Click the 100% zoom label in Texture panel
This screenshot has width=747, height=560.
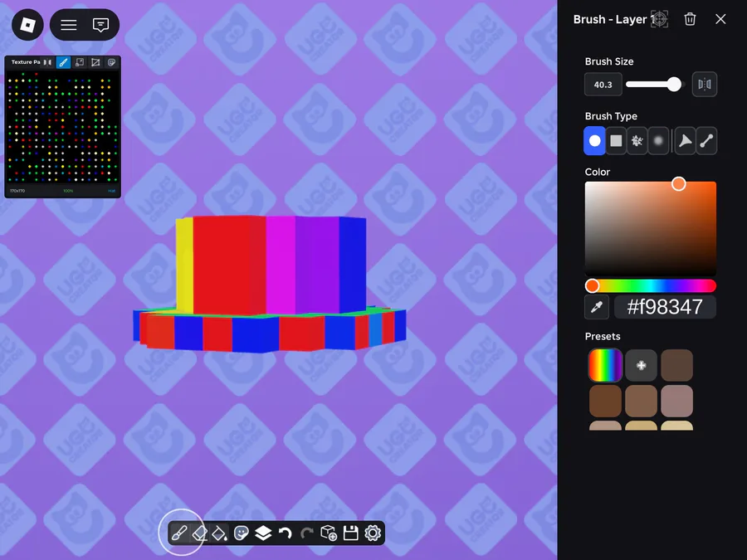(x=68, y=191)
